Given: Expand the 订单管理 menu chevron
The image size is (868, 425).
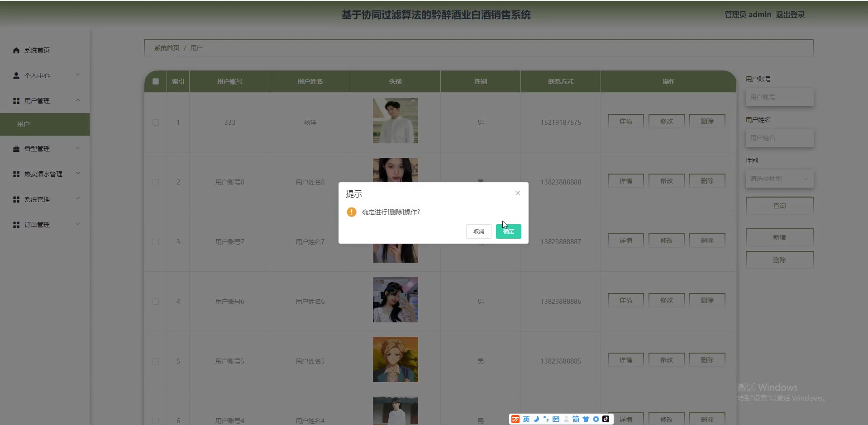Looking at the screenshot, I should click(x=78, y=224).
